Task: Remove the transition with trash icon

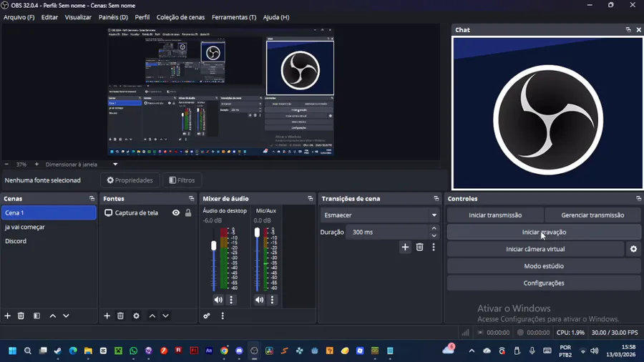Action: [419, 247]
